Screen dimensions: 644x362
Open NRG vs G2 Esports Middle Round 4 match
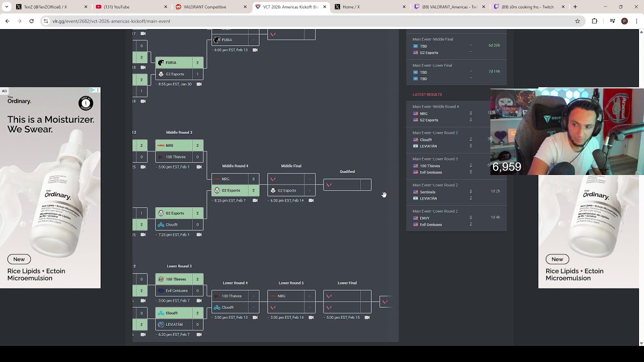[x=235, y=185]
